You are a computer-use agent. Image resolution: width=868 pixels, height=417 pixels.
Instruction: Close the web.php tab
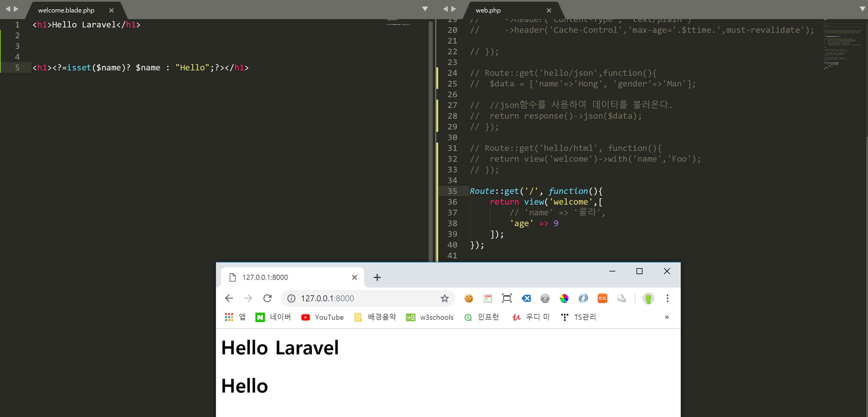point(549,10)
